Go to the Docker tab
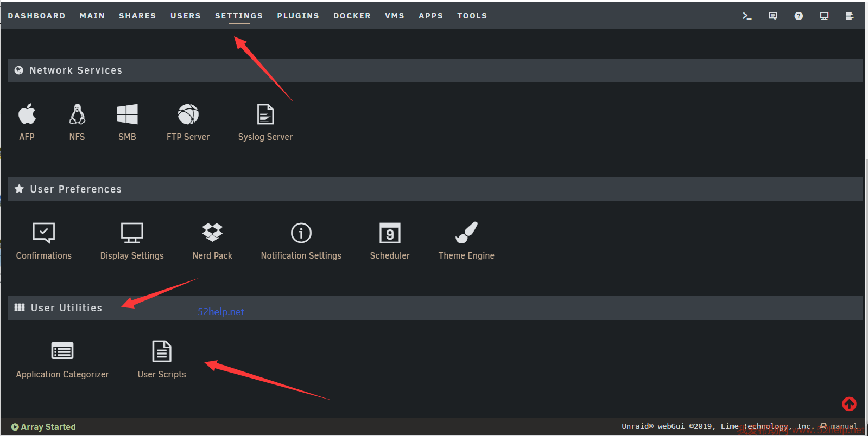Screen dimensions: 868x436 (352, 16)
